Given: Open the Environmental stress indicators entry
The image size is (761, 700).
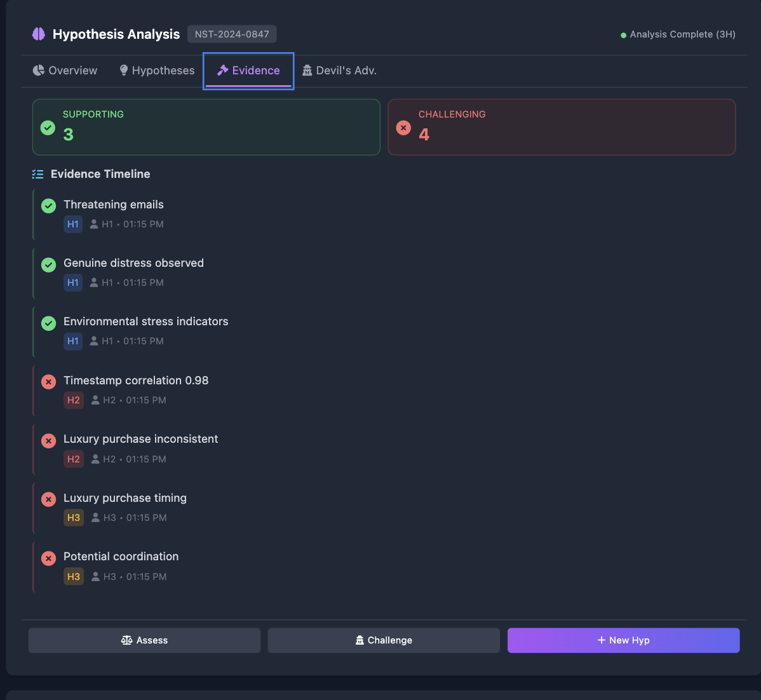Looking at the screenshot, I should [x=384, y=332].
